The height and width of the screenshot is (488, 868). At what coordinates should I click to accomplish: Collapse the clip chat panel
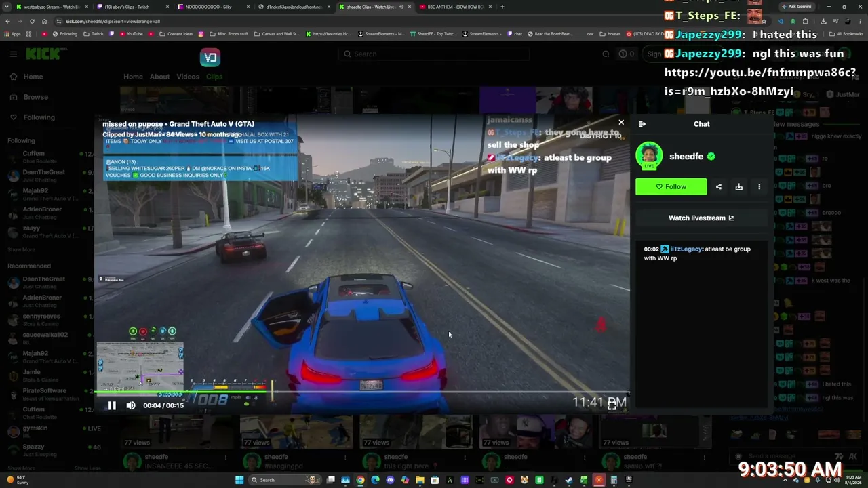642,124
